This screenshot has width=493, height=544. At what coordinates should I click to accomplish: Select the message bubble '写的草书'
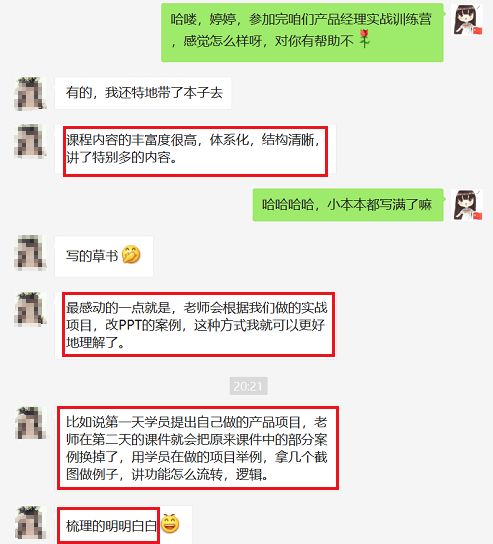[x=104, y=256]
